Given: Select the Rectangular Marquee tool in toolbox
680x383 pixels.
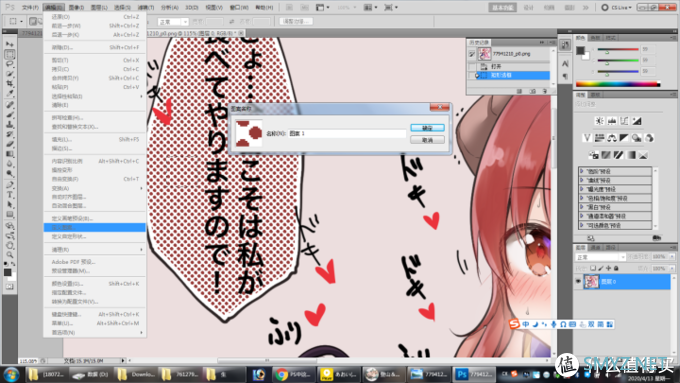Looking at the screenshot, I should coord(10,54).
